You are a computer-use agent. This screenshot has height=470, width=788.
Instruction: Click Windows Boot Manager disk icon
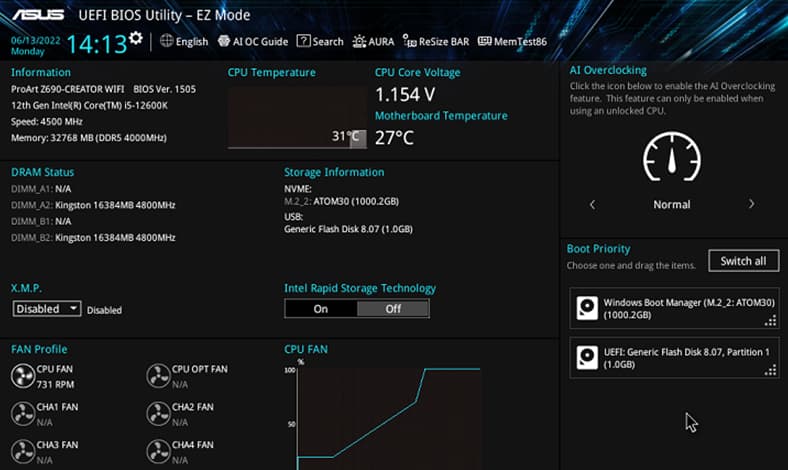click(x=587, y=308)
